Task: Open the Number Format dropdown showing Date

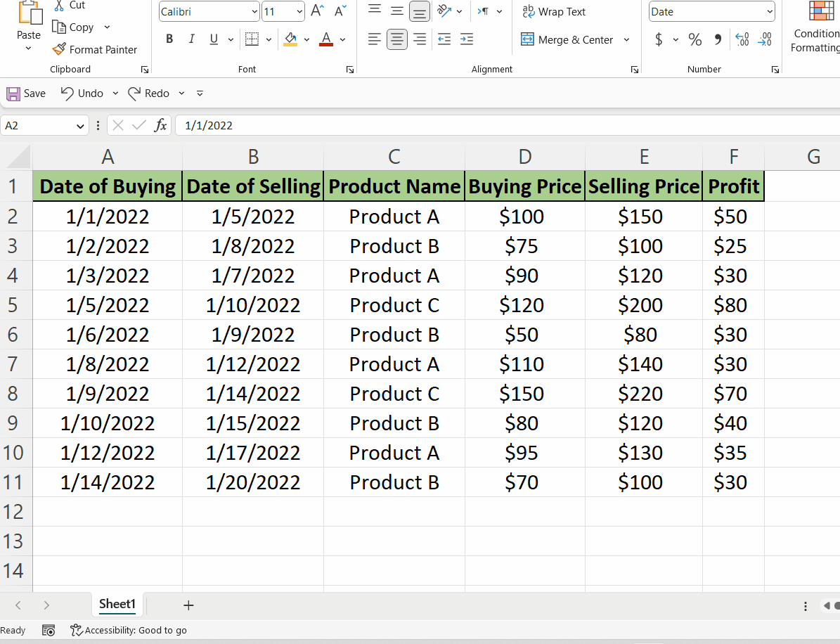Action: point(711,11)
